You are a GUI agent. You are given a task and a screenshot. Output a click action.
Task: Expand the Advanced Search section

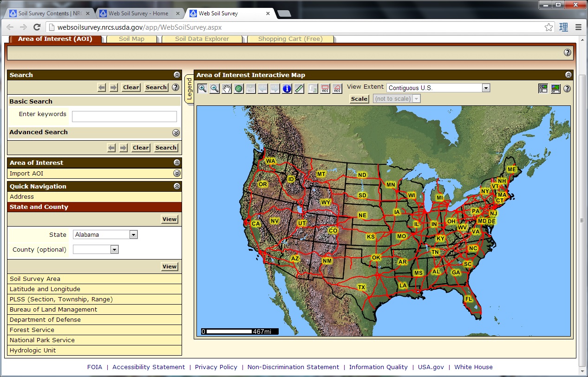pos(176,132)
